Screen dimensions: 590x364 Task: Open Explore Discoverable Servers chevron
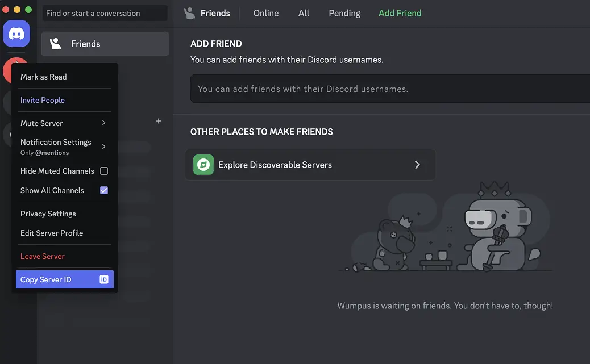click(417, 165)
